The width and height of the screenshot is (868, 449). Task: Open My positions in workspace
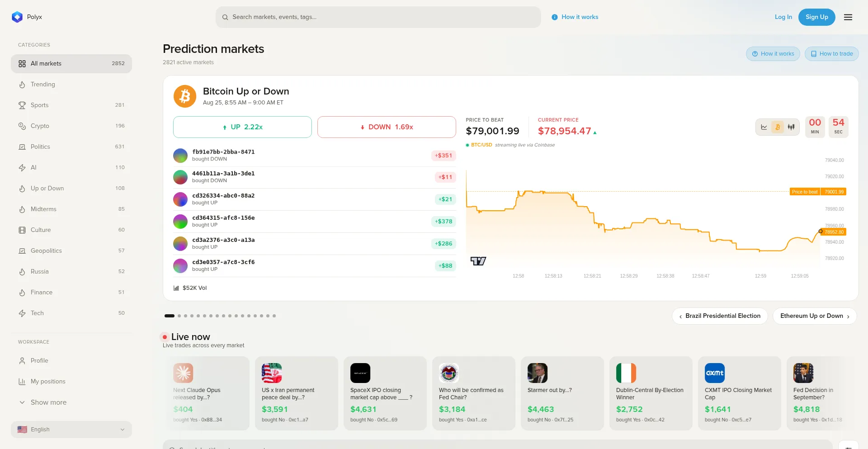(71, 382)
